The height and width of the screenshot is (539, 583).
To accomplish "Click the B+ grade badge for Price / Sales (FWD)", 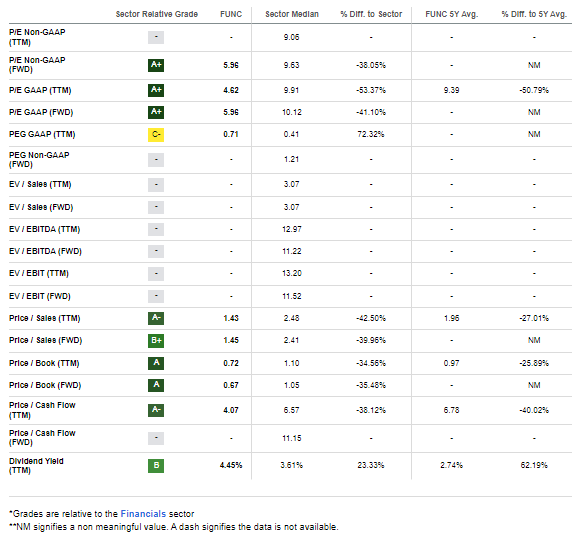I will coord(156,340).
